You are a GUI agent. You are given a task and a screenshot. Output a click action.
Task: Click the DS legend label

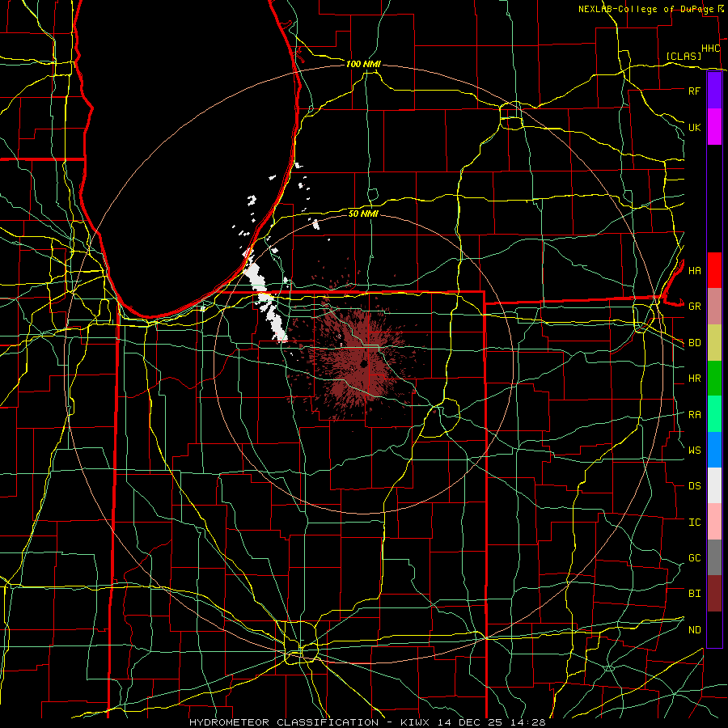click(694, 486)
